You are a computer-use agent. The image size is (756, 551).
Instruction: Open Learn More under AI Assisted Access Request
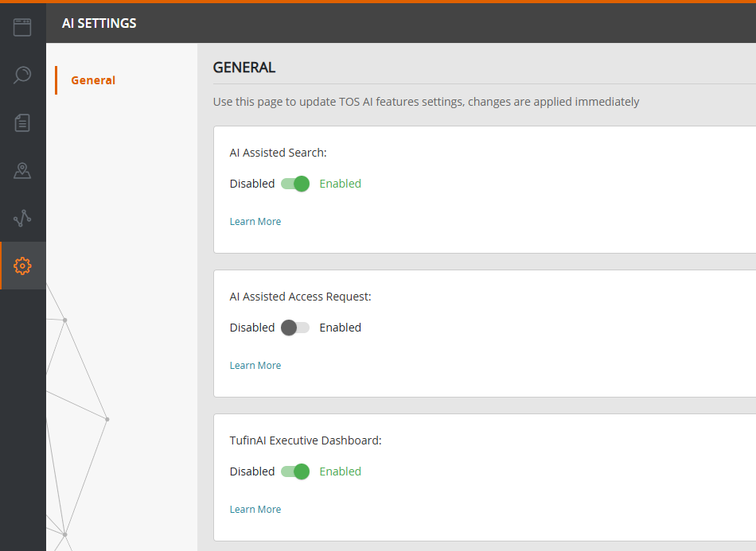click(x=255, y=366)
